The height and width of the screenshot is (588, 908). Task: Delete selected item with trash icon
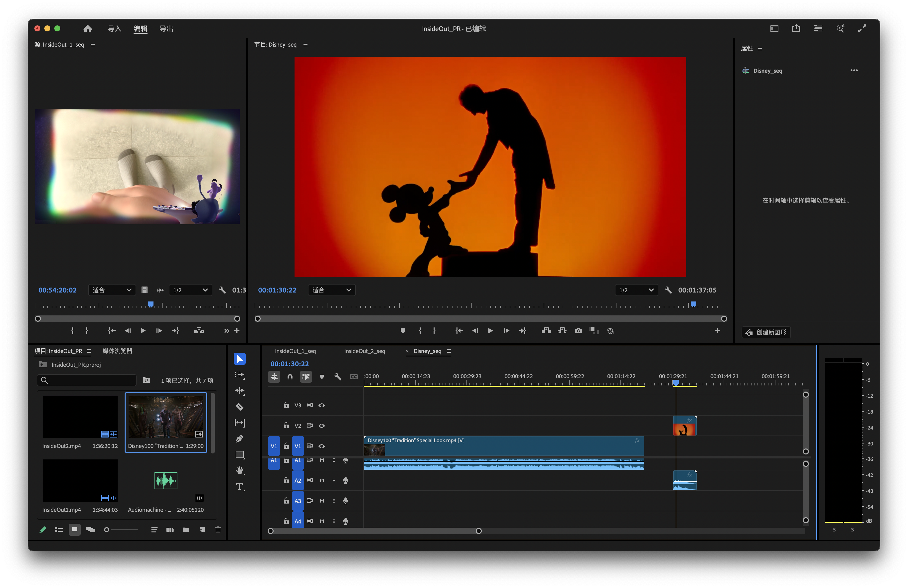pos(218,530)
